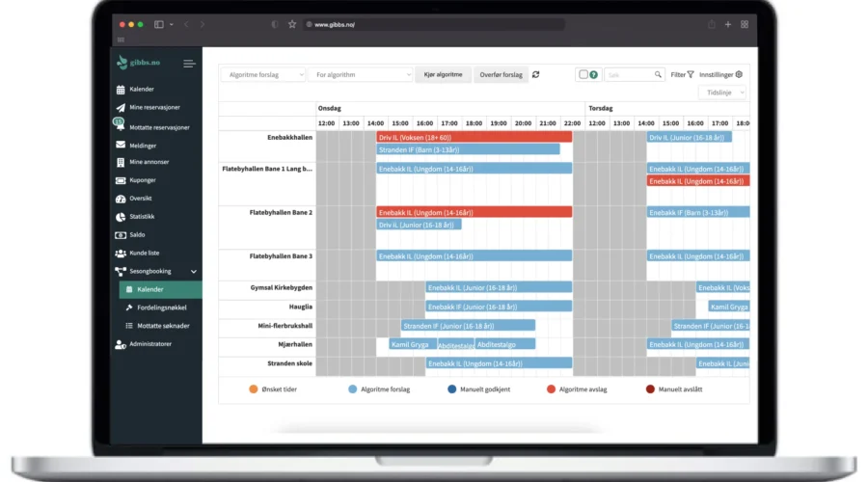Click the green help question mark icon

pos(594,74)
